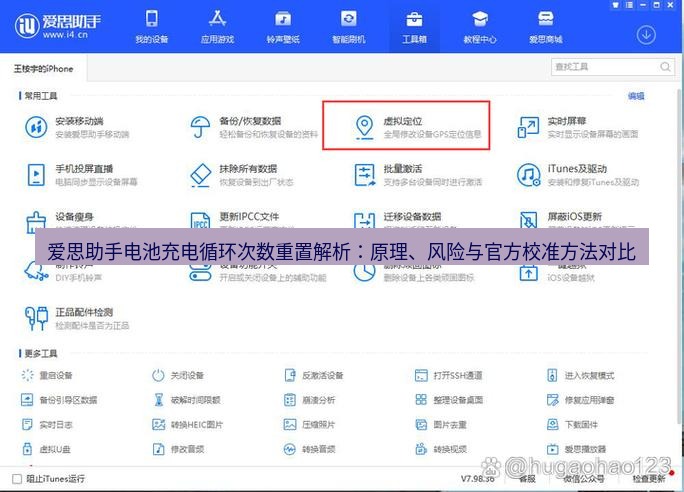Viewport: 684px width, 492px height.
Task: Click the download manager arrow icon
Action: click(x=646, y=35)
